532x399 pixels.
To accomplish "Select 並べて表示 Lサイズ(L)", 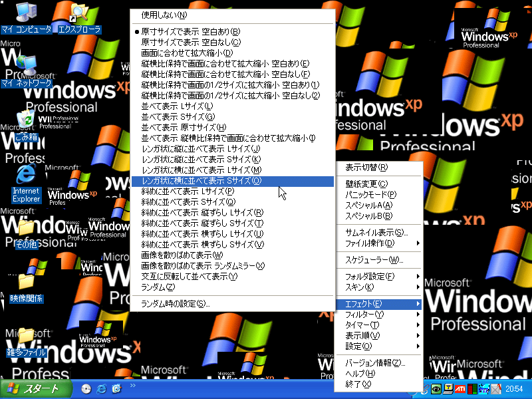I will [x=233, y=106].
